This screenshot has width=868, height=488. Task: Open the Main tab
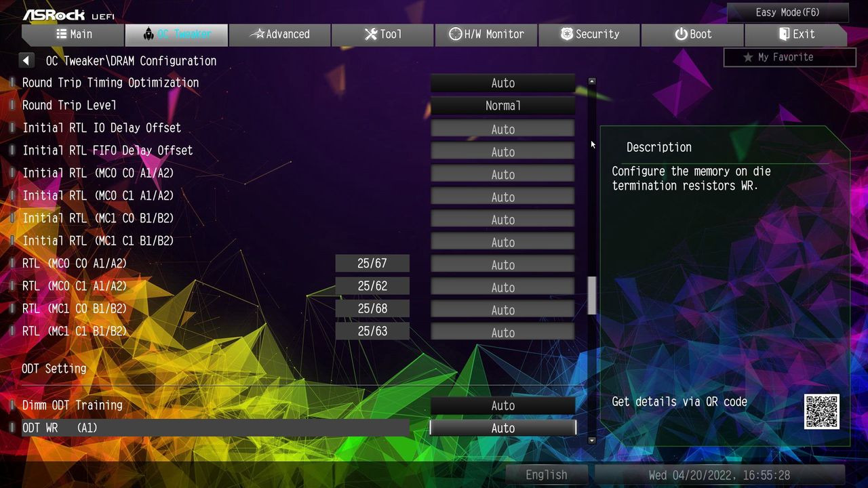tap(73, 35)
